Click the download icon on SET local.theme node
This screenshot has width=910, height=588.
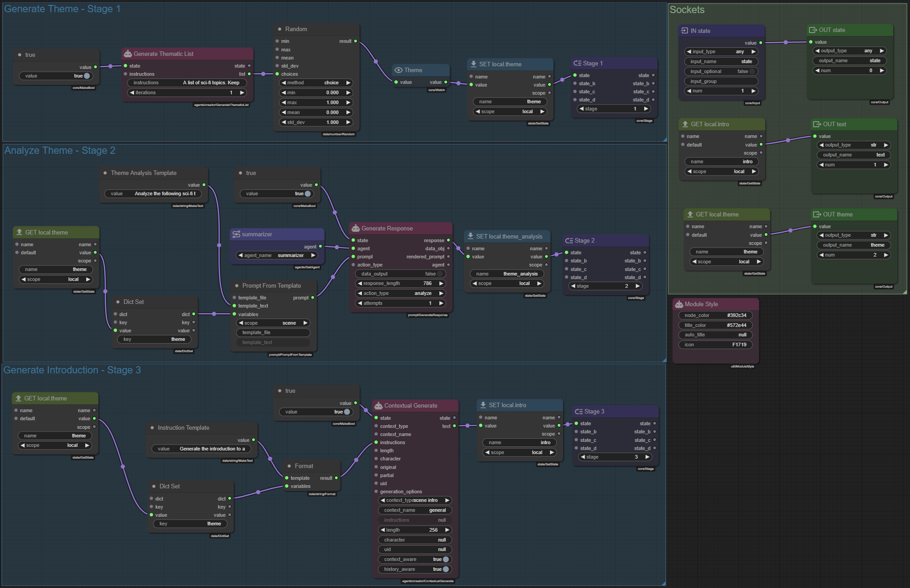(473, 64)
